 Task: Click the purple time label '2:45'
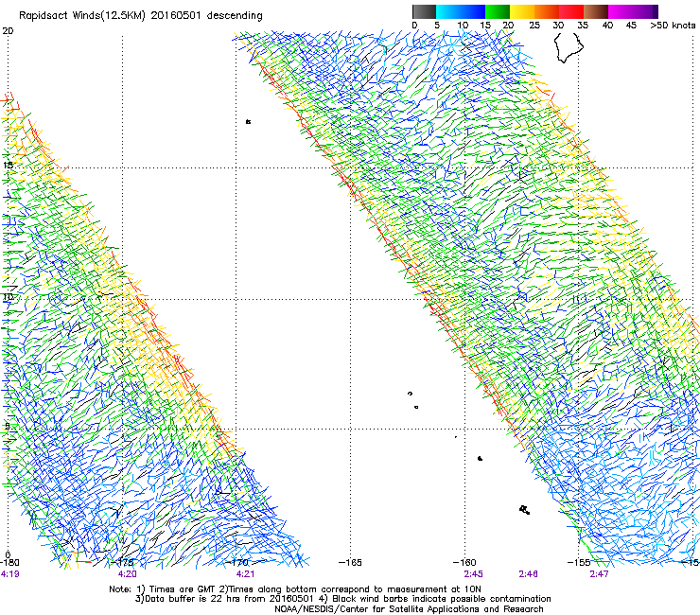[x=473, y=574]
